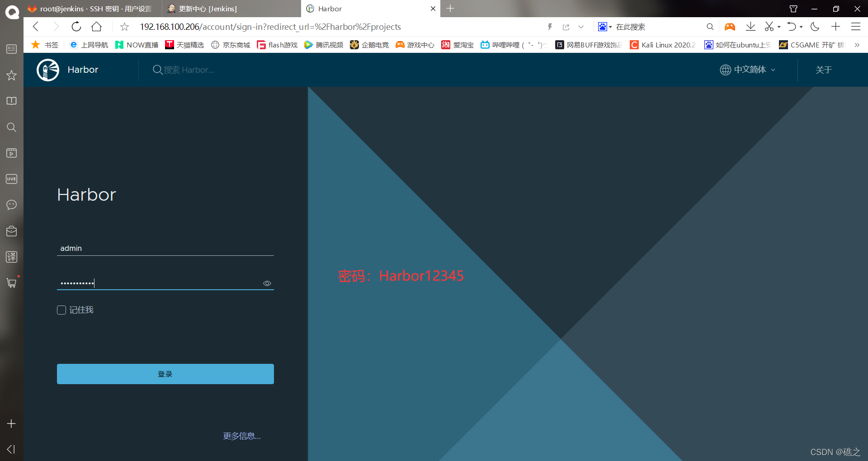Open the game controller icon in the toolbar
The width and height of the screenshot is (868, 461).
click(730, 27)
